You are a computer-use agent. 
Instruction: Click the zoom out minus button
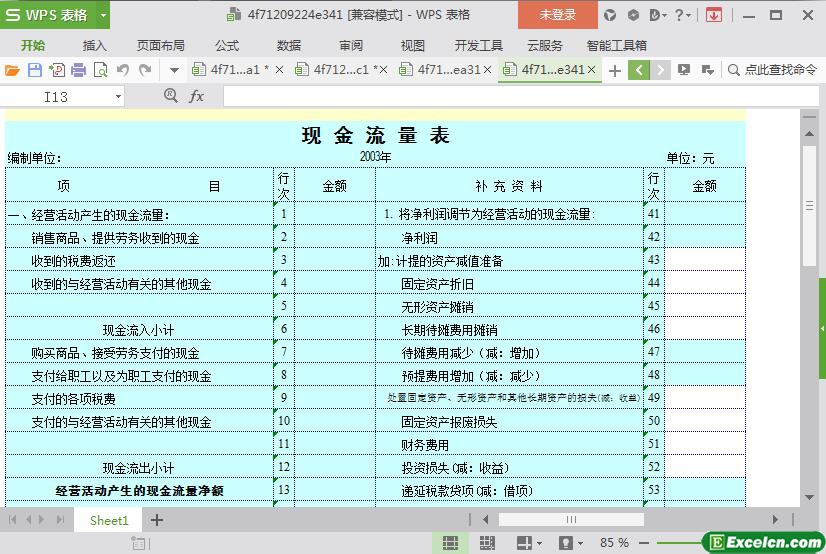pyautogui.click(x=646, y=543)
